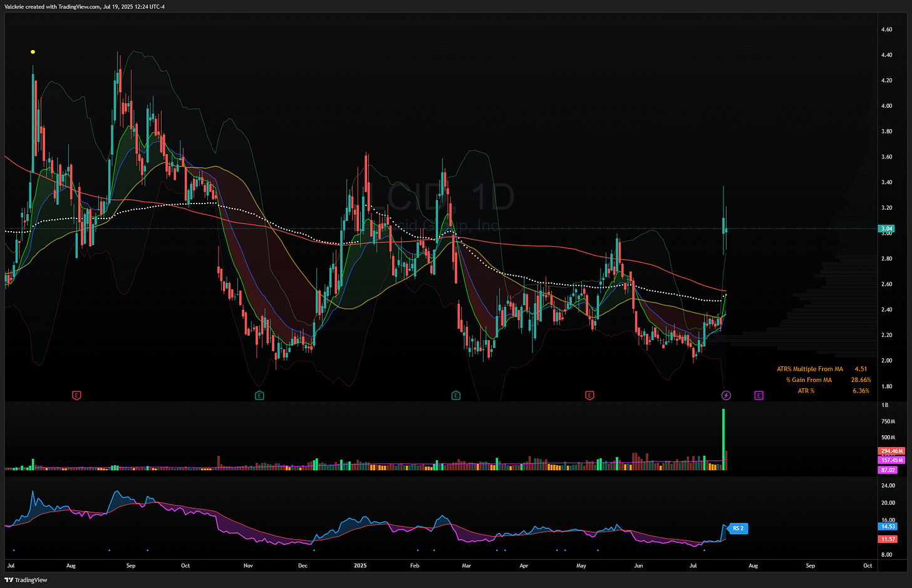912x588 pixels.
Task: Open red earnings E marker above the May label
Action: point(589,395)
